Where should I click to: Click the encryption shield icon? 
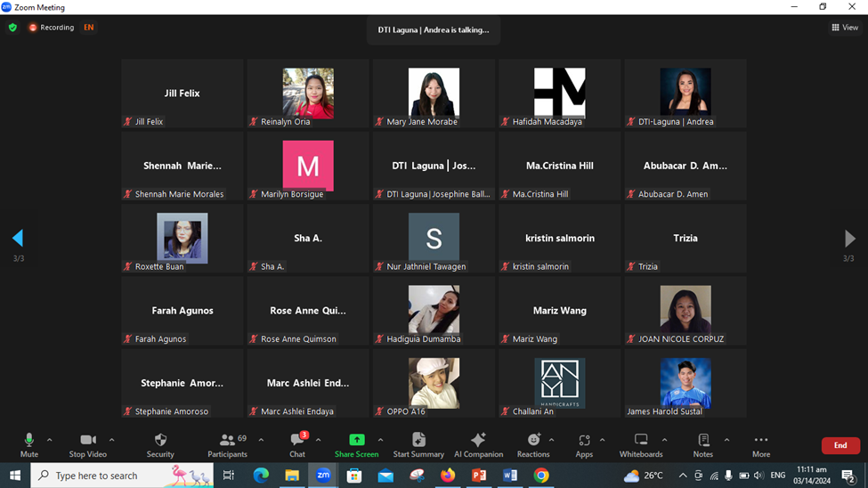[12, 28]
